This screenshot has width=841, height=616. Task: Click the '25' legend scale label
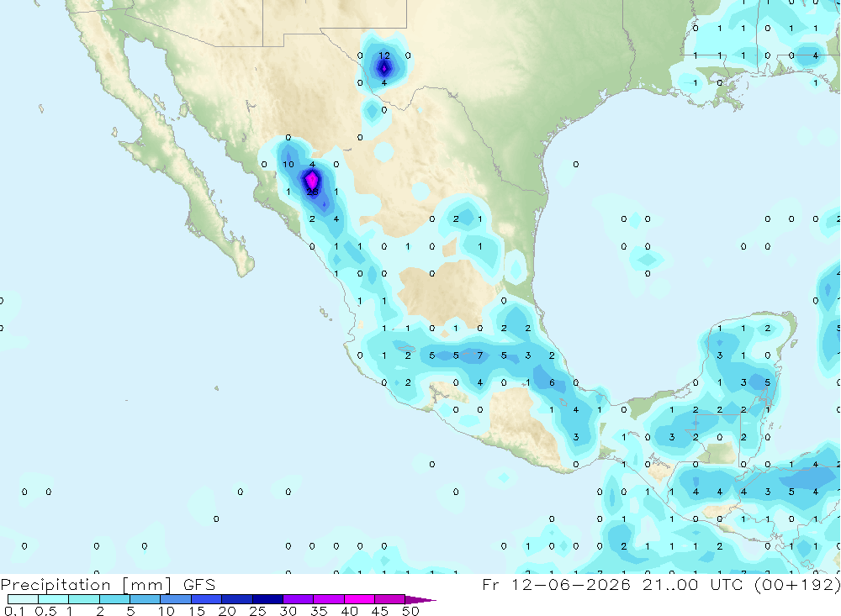click(257, 611)
